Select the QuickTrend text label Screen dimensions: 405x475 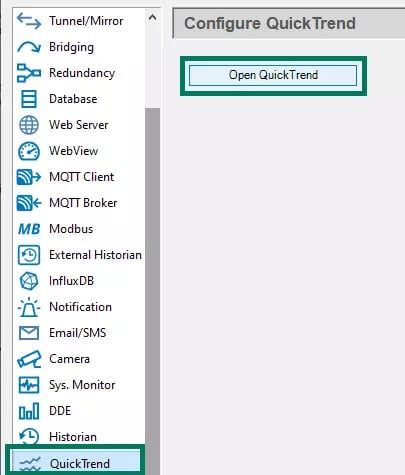[80, 464]
